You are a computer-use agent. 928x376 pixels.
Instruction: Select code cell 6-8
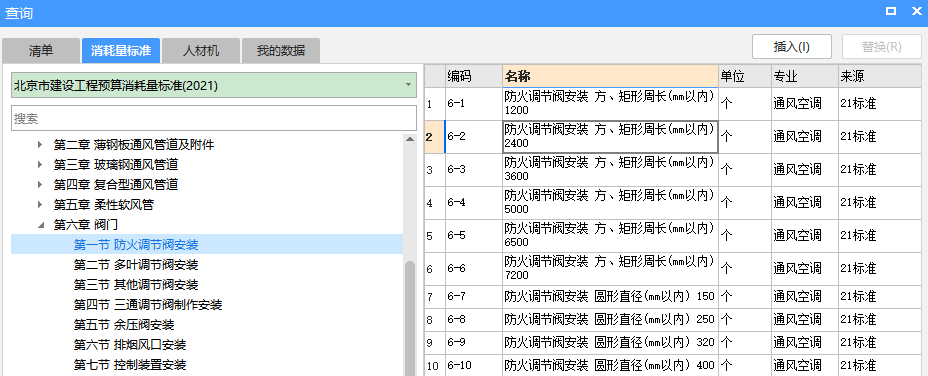pyautogui.click(x=473, y=320)
